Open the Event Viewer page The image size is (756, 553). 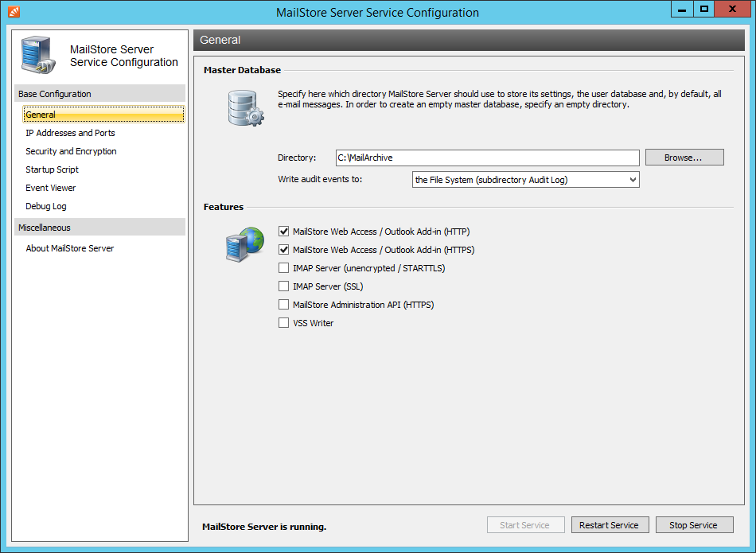click(x=51, y=188)
